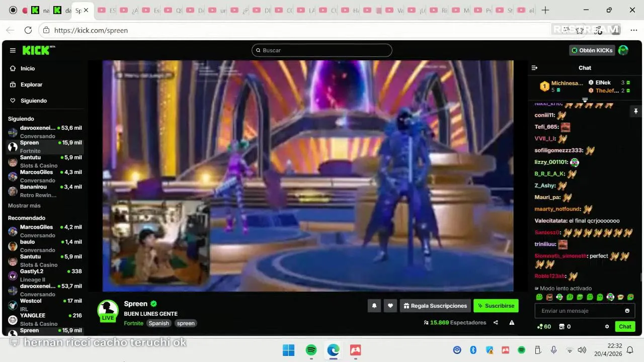Screen dimensions: 644x362
Task: Open the hamburger sidebar menu
Action: click(x=13, y=50)
